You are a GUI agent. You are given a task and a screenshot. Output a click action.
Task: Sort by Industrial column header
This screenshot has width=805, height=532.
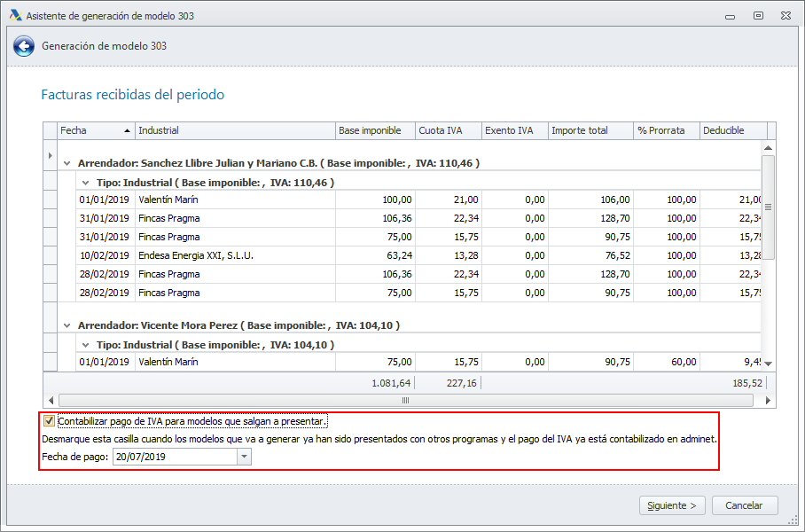pyautogui.click(x=234, y=130)
